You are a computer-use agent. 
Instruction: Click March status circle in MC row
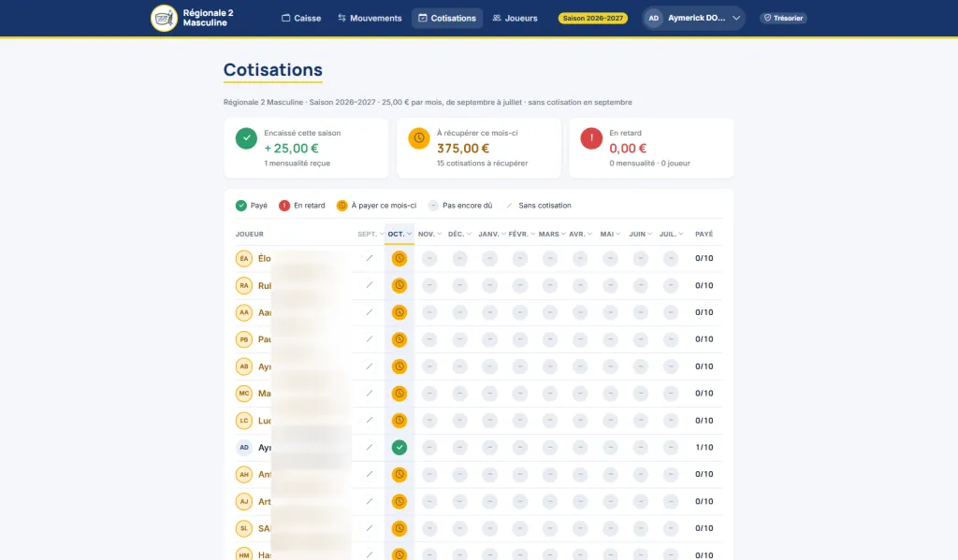[x=550, y=394]
